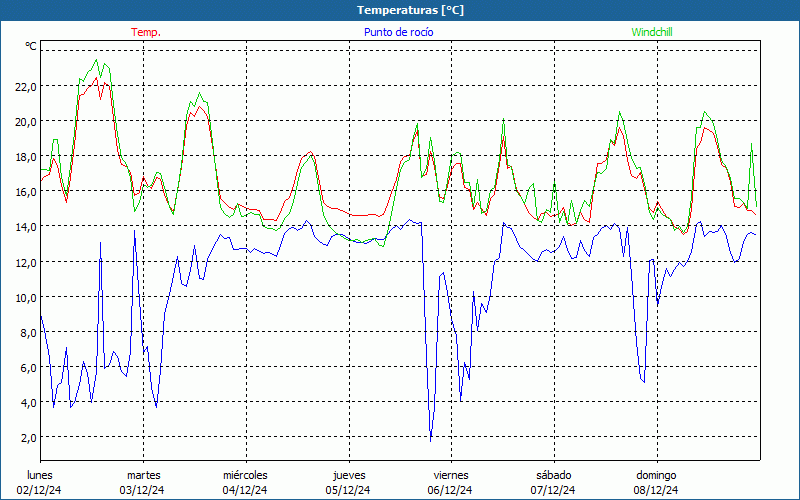The image size is (800, 500).
Task: Click the date label 04/12/24
Action: pos(245,490)
